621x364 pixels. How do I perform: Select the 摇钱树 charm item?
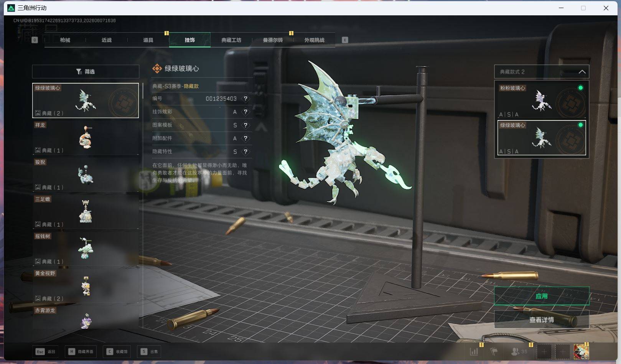(86, 249)
